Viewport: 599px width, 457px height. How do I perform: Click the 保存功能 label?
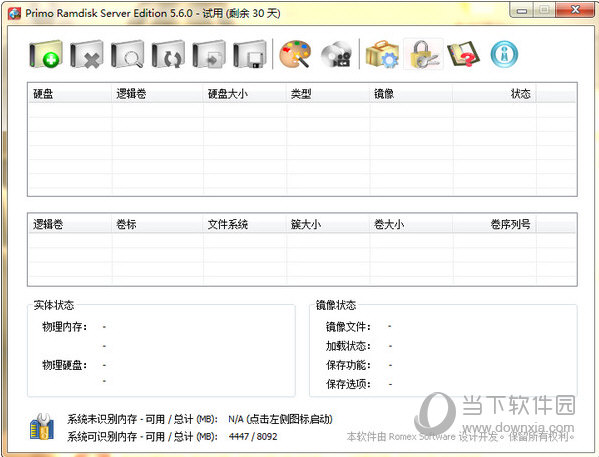[x=348, y=365]
